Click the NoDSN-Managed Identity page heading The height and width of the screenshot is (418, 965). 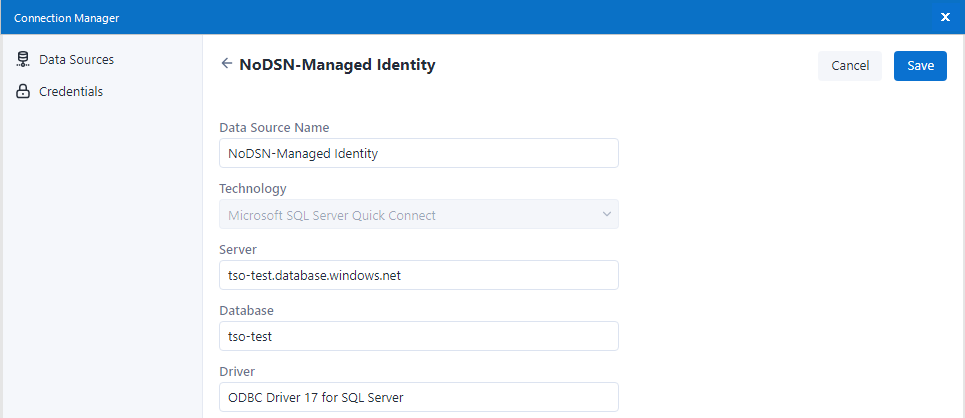(337, 65)
